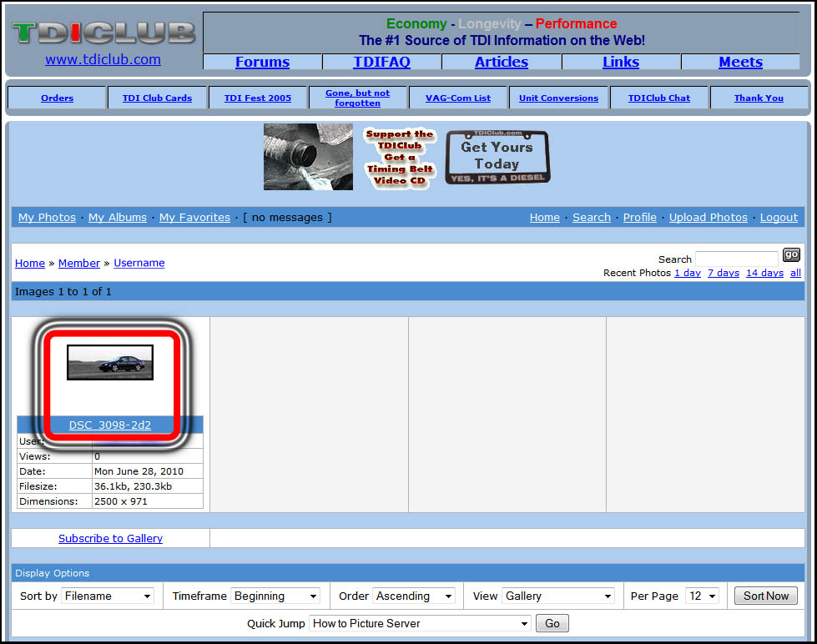Click Member in the breadcrumb
Screen dimensions: 817x644
click(78, 263)
